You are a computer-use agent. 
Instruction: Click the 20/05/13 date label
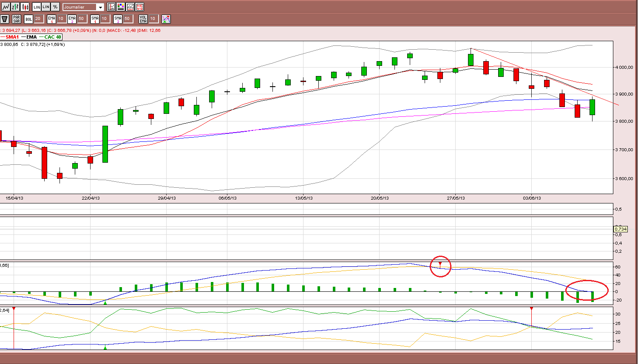380,198
